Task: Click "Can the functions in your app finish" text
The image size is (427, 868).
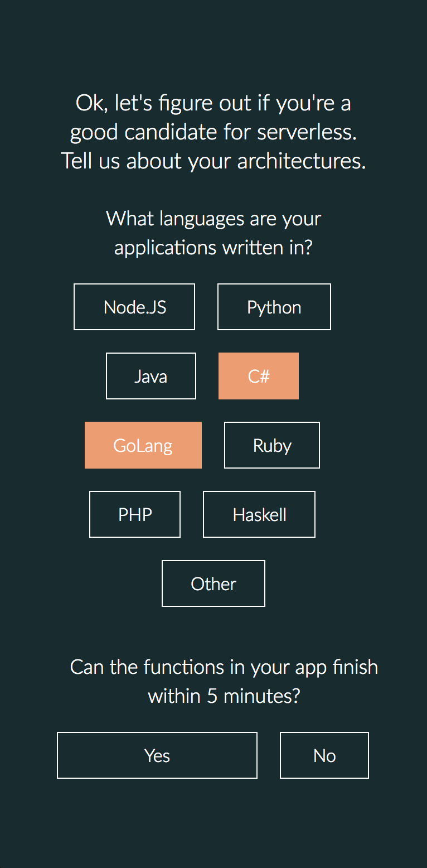Action: click(x=224, y=667)
